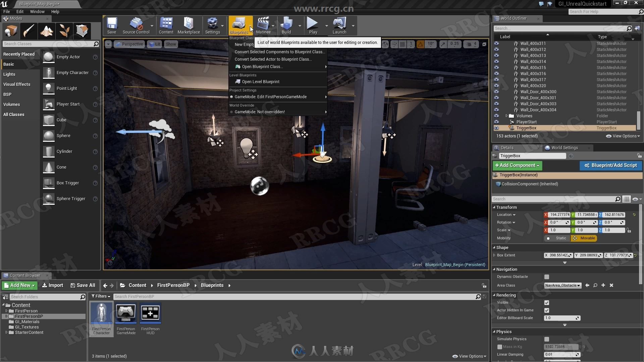Select the Landscape mode icon

pyautogui.click(x=46, y=31)
